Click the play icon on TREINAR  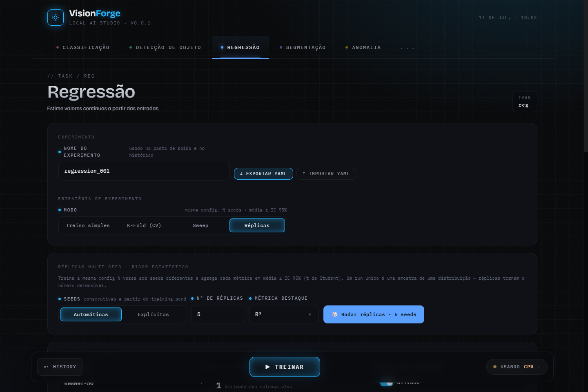tap(267, 367)
